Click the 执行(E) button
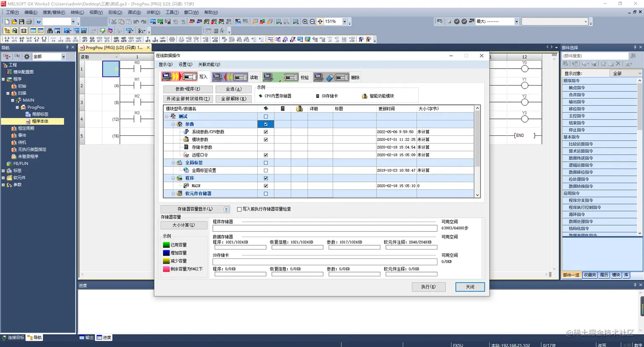This screenshot has width=644, height=347. coord(428,287)
